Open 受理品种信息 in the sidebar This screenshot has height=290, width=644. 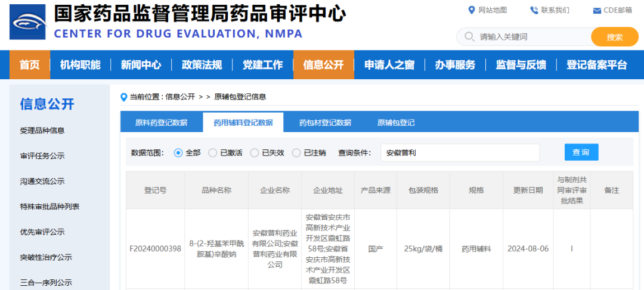coord(42,130)
